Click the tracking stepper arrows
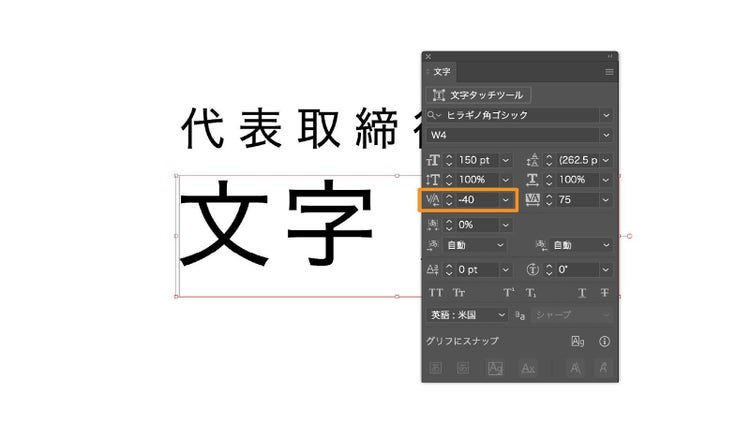 pyautogui.click(x=549, y=200)
